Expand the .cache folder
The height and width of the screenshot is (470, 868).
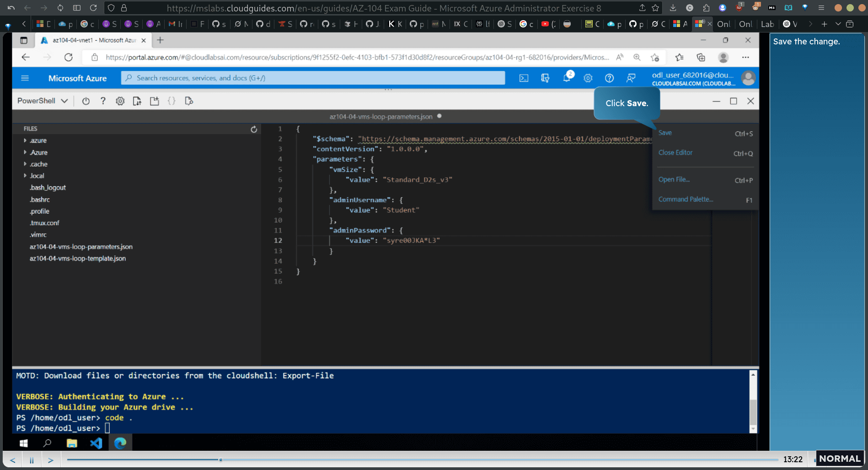click(x=38, y=164)
